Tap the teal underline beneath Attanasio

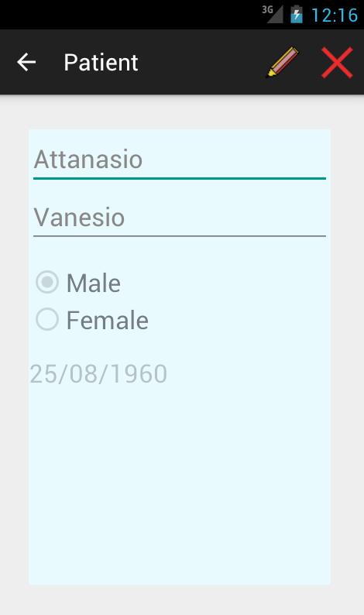pos(180,178)
